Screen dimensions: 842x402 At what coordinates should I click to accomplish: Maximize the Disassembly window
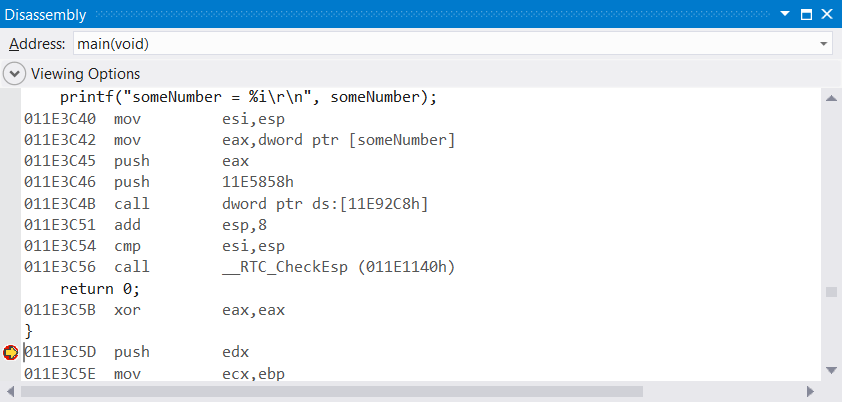point(805,15)
